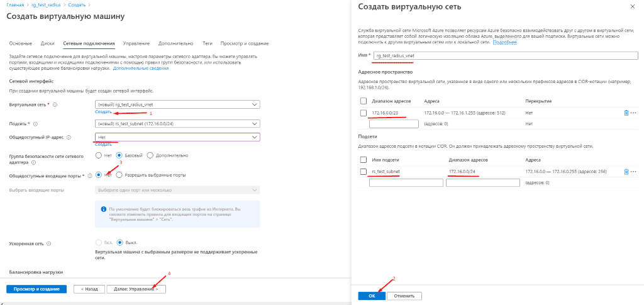Click info icon next to Общедоступный IP-адрес
644x305 pixels.
pos(69,137)
